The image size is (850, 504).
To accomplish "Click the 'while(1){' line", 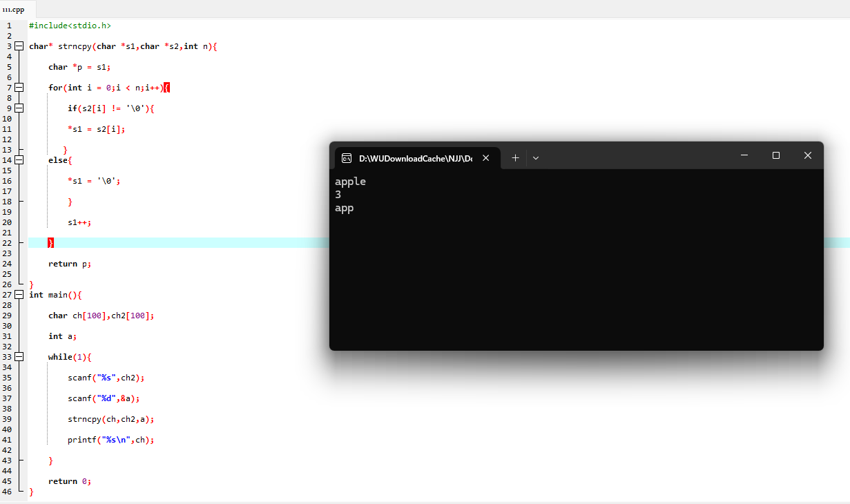I will coord(70,357).
